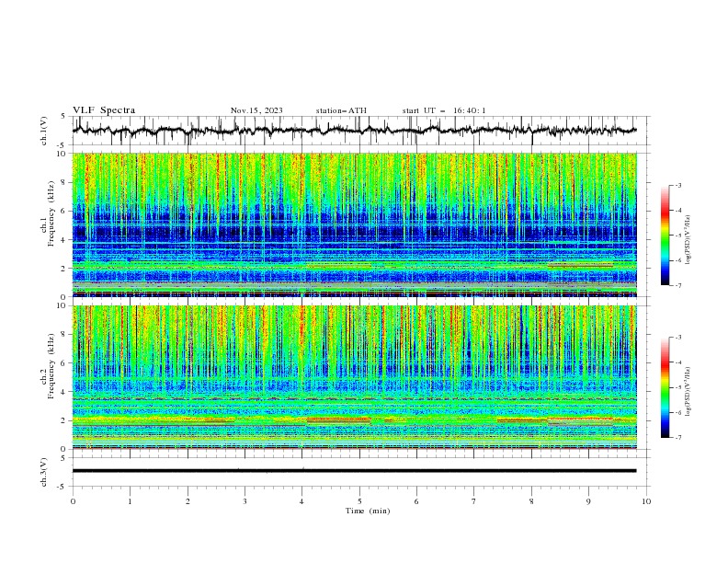The image size is (728, 563).
Task: Click the "8" kHz tick of ch.1 spectrogram
Action: (64, 182)
